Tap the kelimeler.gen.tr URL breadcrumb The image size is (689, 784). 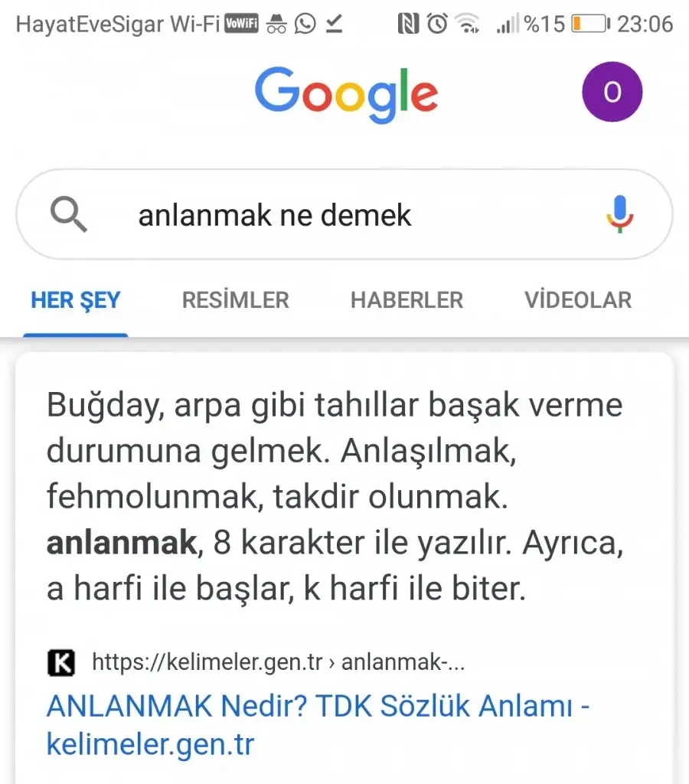coord(279,662)
